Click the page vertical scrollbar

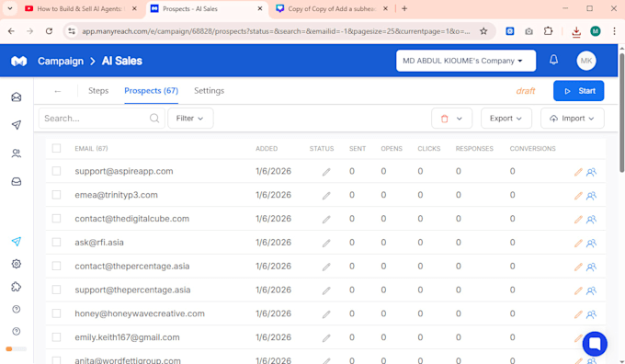click(621, 112)
